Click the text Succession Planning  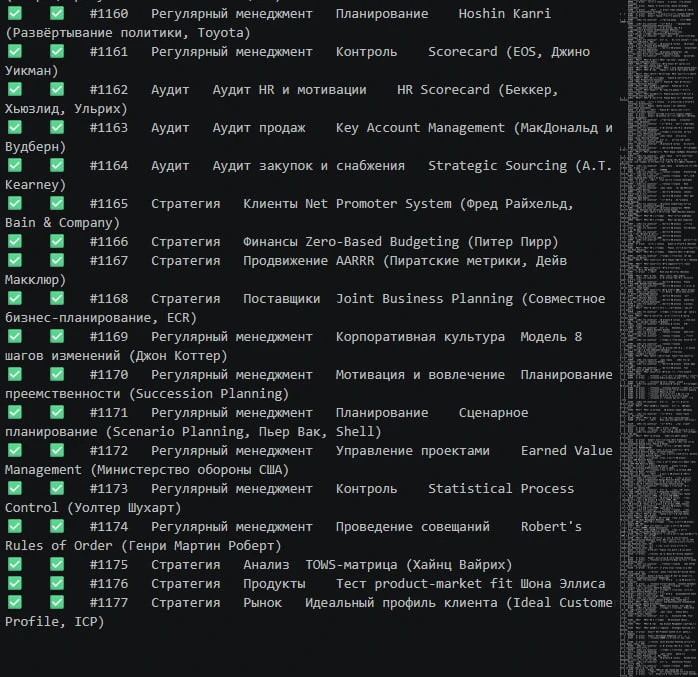pos(209,394)
